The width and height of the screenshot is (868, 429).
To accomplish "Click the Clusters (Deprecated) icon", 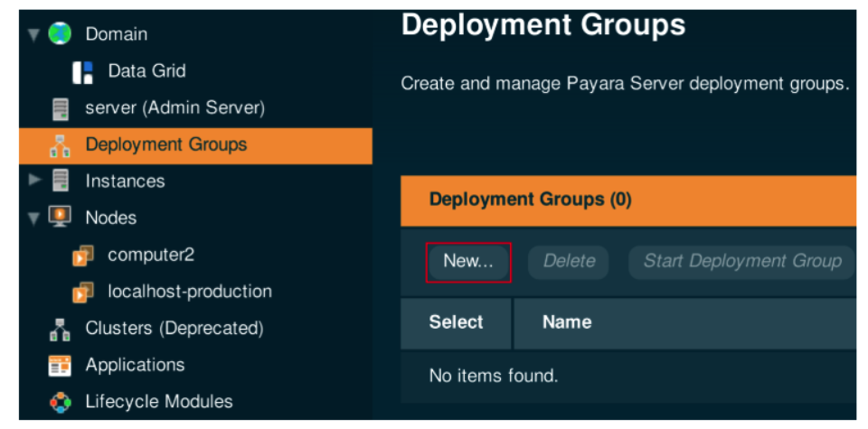I will [61, 330].
